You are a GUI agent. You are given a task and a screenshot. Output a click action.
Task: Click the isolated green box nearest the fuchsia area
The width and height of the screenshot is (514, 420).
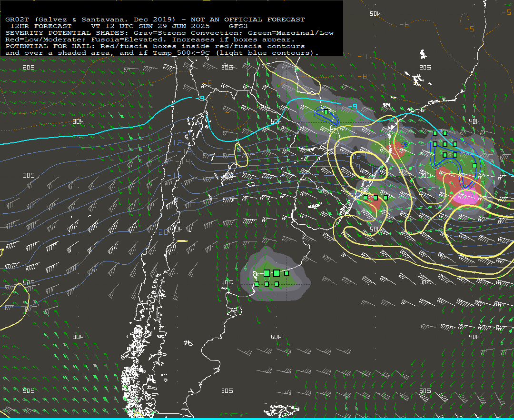474,166
